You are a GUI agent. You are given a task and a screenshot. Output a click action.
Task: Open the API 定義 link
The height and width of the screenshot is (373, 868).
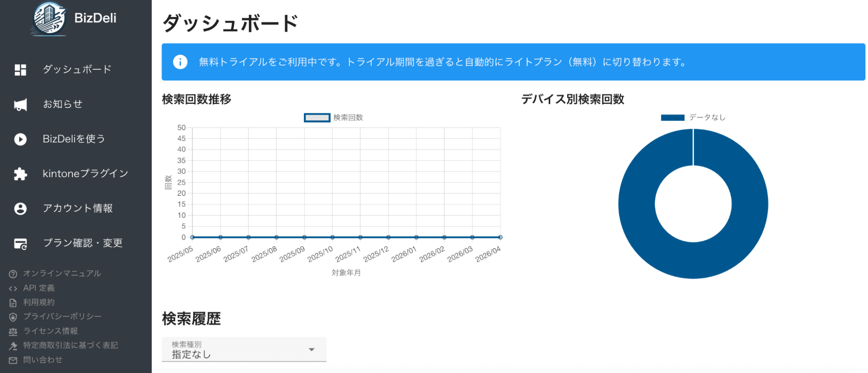pyautogui.click(x=39, y=288)
